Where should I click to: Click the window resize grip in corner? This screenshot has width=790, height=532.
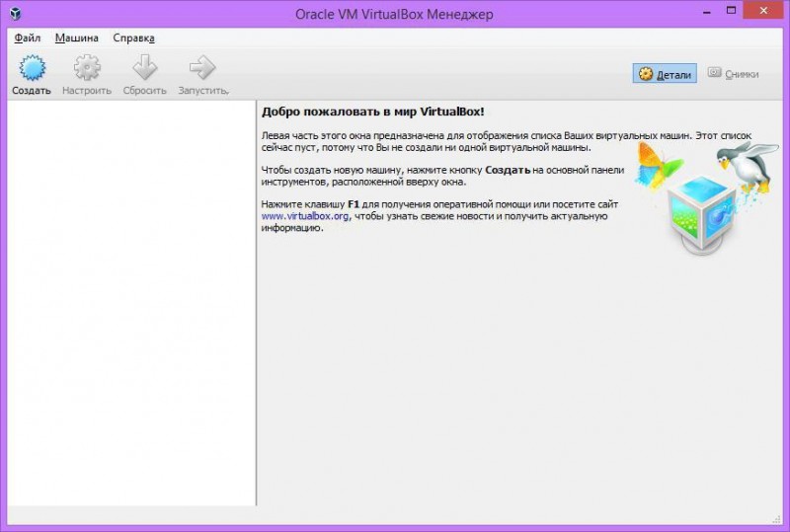tap(776, 519)
